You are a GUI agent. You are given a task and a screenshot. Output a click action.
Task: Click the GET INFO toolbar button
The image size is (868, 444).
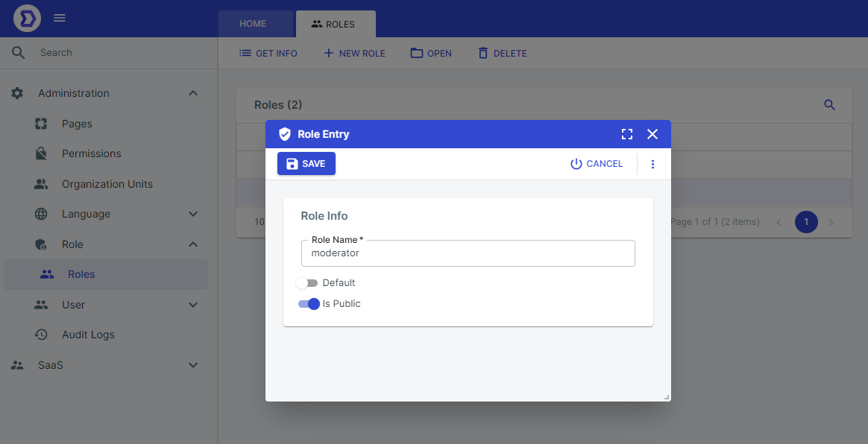(268, 54)
